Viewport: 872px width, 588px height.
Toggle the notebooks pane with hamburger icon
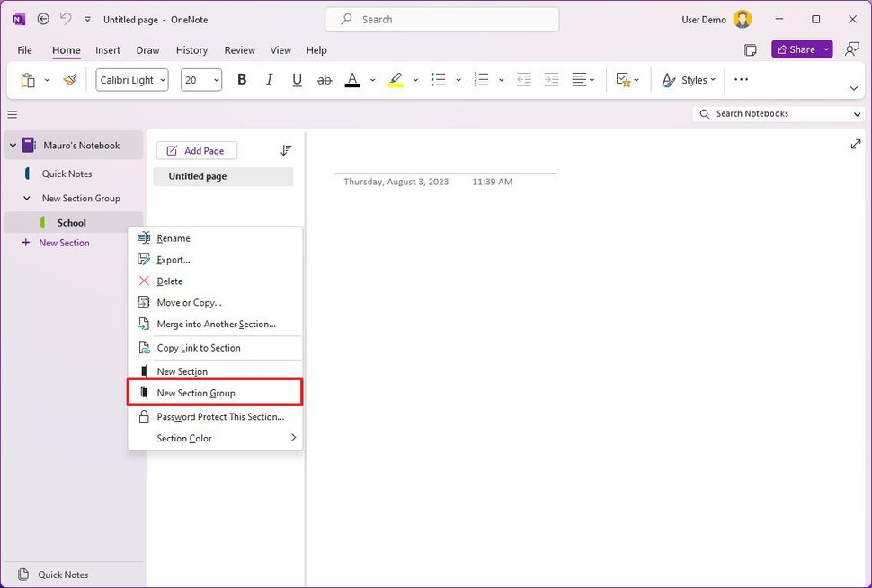(x=13, y=114)
